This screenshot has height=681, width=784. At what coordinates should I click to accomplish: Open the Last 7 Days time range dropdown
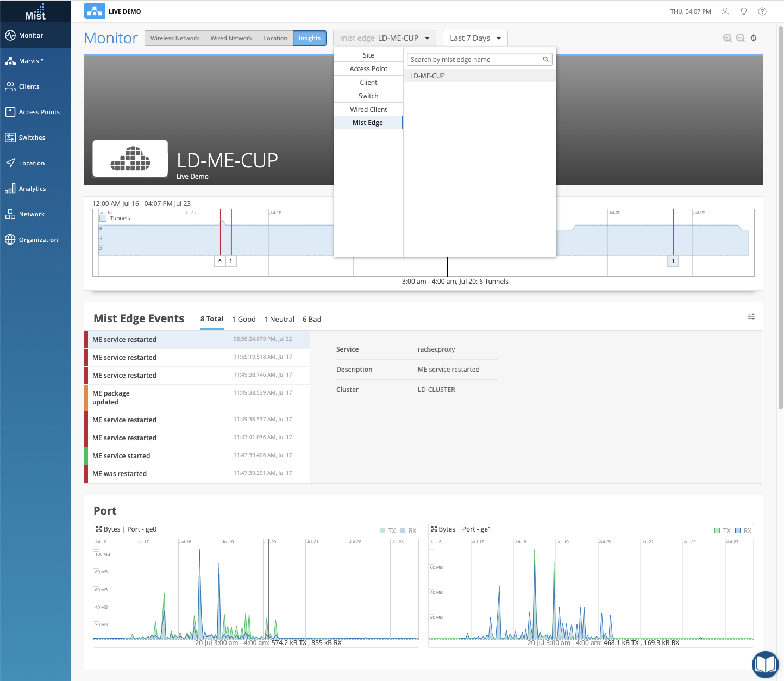coord(475,38)
